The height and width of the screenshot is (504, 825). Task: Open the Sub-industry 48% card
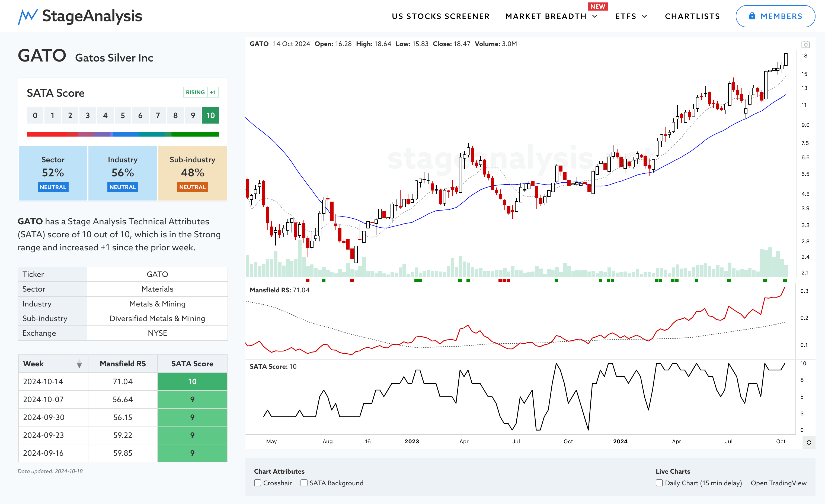193,173
